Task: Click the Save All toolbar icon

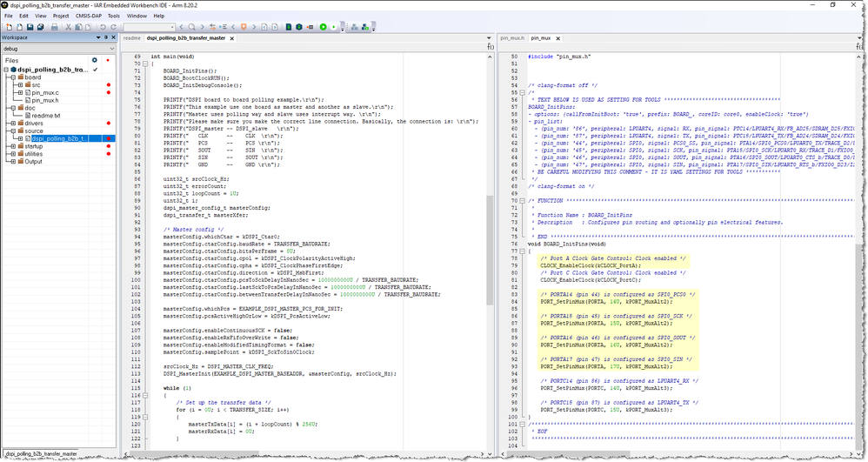Action: [x=41, y=27]
